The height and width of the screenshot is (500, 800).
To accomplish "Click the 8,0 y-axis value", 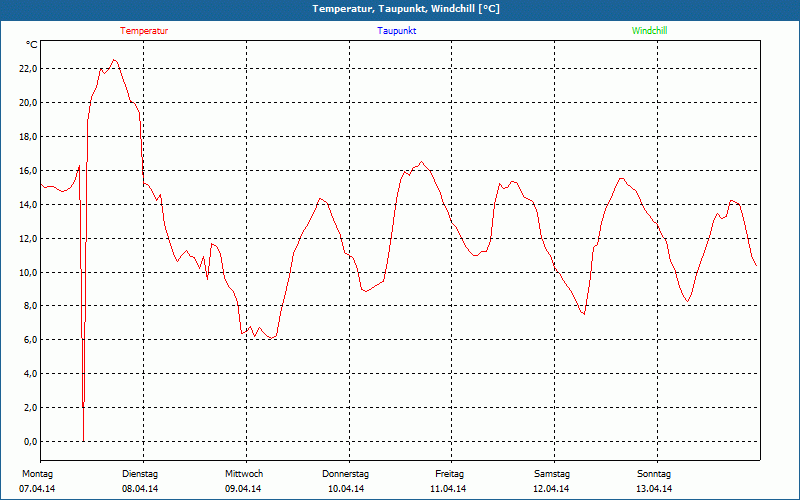I will click(x=31, y=306).
